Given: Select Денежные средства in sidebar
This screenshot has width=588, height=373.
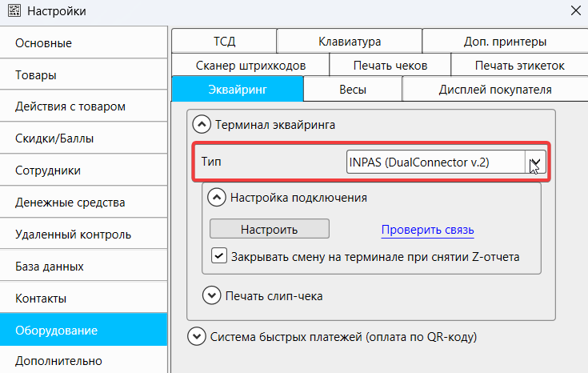Looking at the screenshot, I should pyautogui.click(x=70, y=203).
